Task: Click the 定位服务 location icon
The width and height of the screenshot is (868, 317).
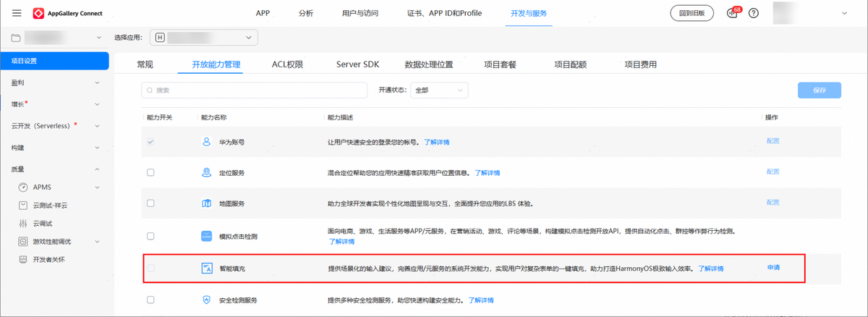Action: point(205,172)
